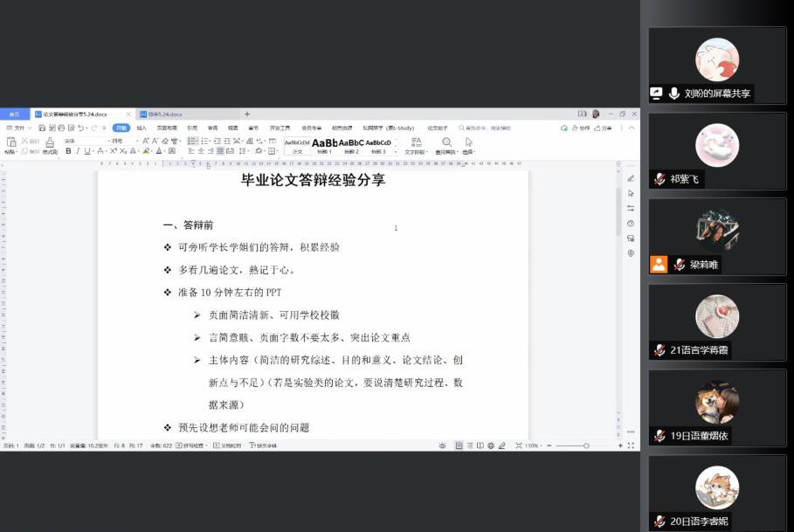Click the 协作 collaboration button
The height and width of the screenshot is (532, 794).
click(582, 128)
